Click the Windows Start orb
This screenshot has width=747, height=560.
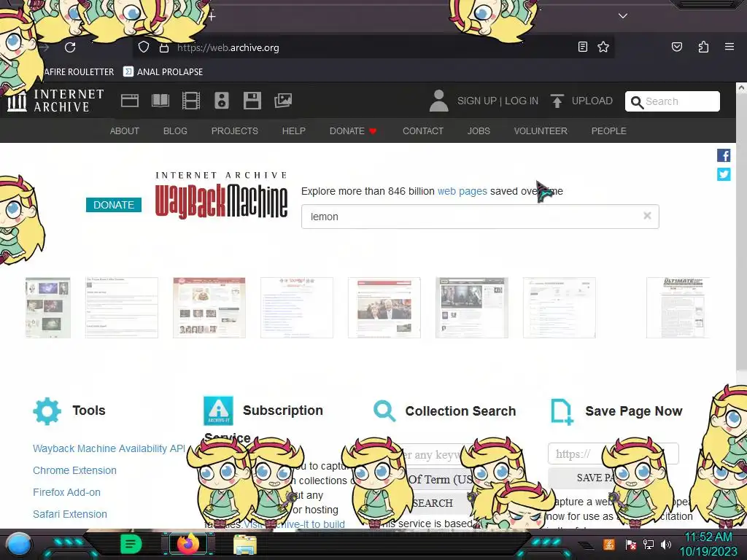pyautogui.click(x=19, y=544)
